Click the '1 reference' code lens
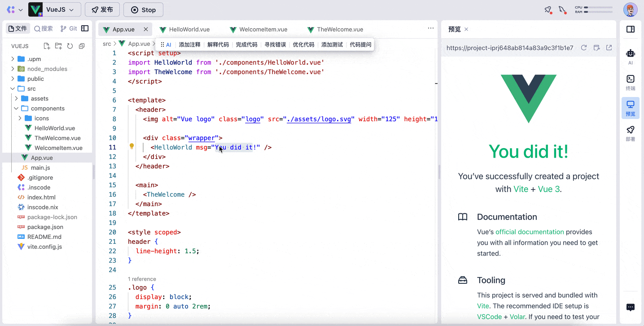The height and width of the screenshot is (326, 644). (142, 279)
